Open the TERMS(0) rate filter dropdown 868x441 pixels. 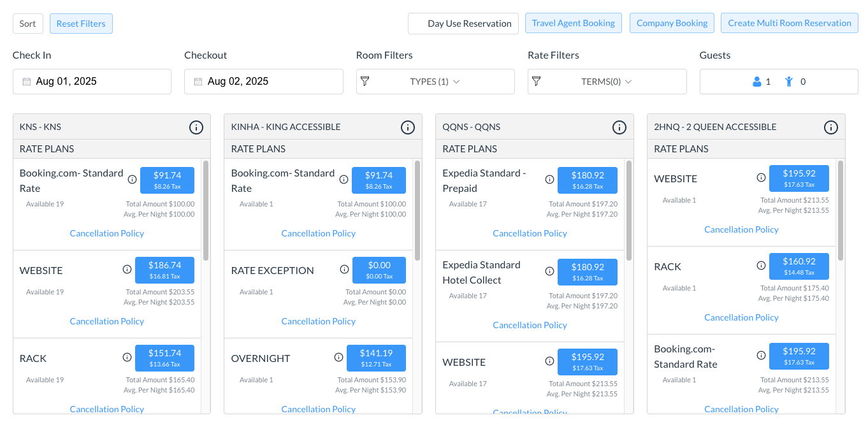tap(607, 82)
